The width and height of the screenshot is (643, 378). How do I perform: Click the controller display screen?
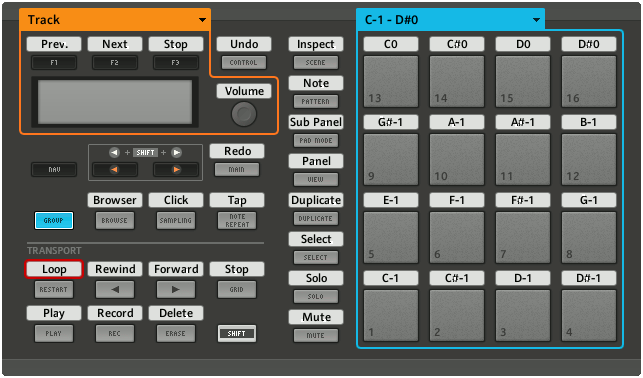point(115,102)
